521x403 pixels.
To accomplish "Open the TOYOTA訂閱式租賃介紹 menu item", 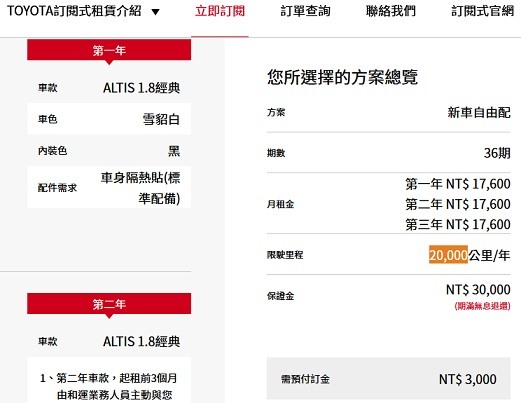I will [74, 11].
